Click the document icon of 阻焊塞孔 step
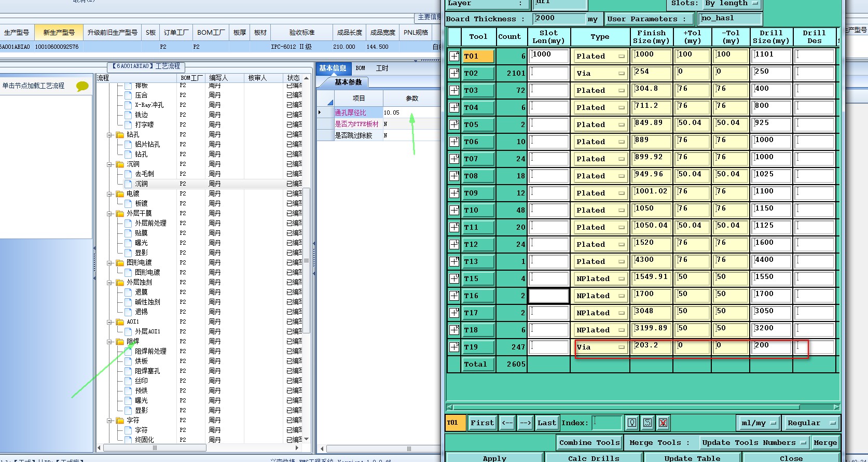Viewport: 868px width, 462px height. (x=128, y=371)
